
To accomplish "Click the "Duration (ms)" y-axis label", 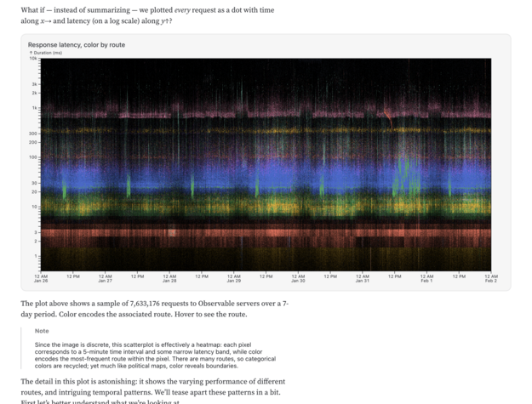I will point(47,53).
